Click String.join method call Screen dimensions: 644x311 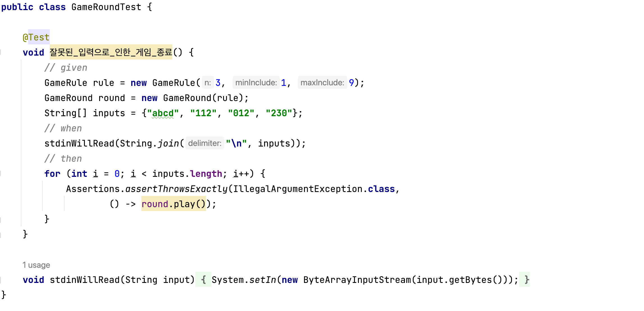click(x=149, y=143)
